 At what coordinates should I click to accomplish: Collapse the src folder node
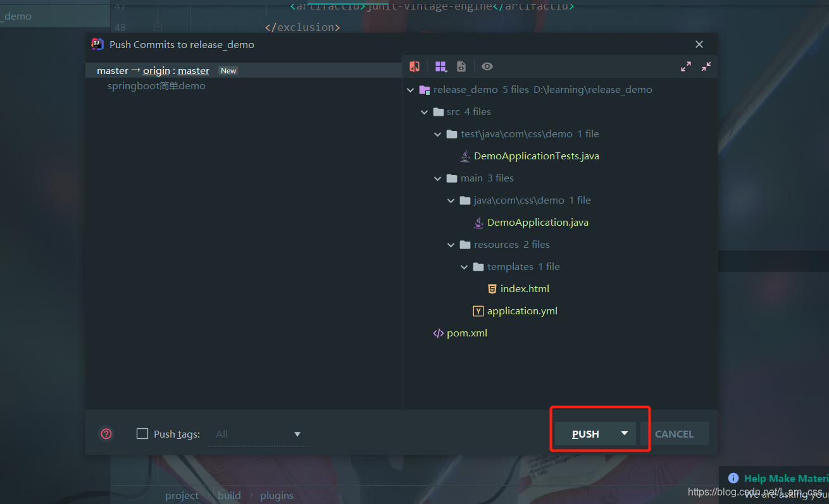pos(424,112)
